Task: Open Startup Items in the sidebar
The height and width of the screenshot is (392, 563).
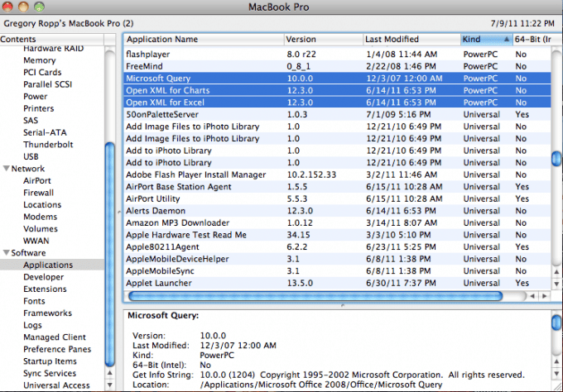Action: click(50, 361)
